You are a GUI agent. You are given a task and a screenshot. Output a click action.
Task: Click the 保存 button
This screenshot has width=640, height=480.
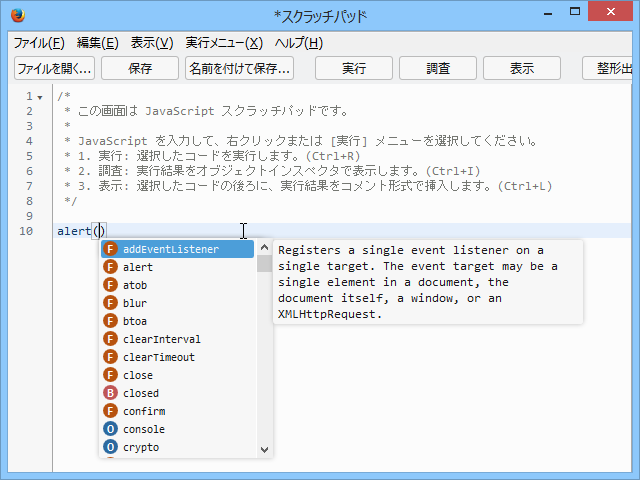tap(140, 68)
